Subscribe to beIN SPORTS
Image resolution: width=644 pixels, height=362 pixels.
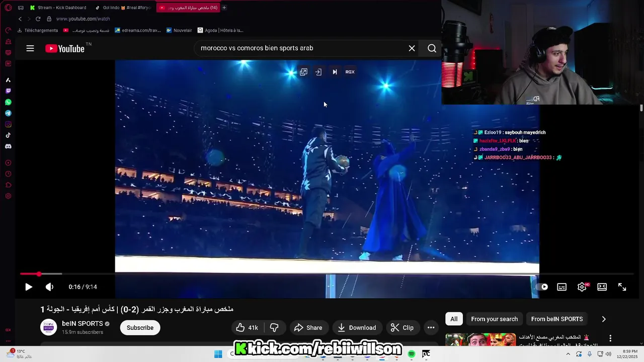pyautogui.click(x=140, y=327)
